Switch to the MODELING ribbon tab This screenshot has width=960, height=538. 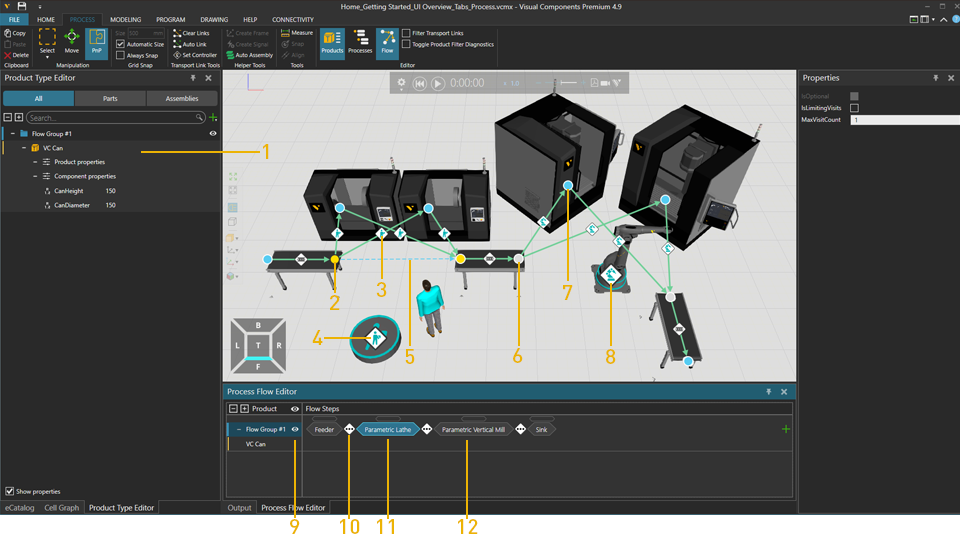pos(125,19)
